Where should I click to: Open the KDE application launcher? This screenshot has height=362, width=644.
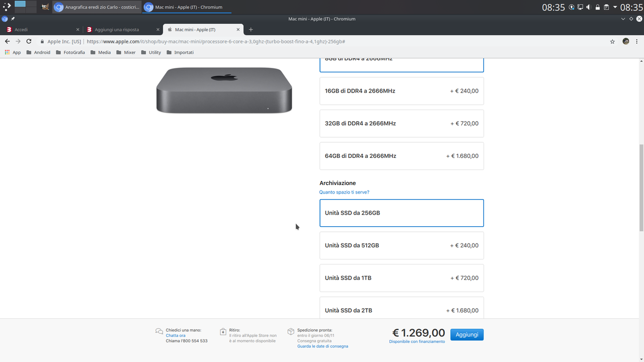(6, 7)
